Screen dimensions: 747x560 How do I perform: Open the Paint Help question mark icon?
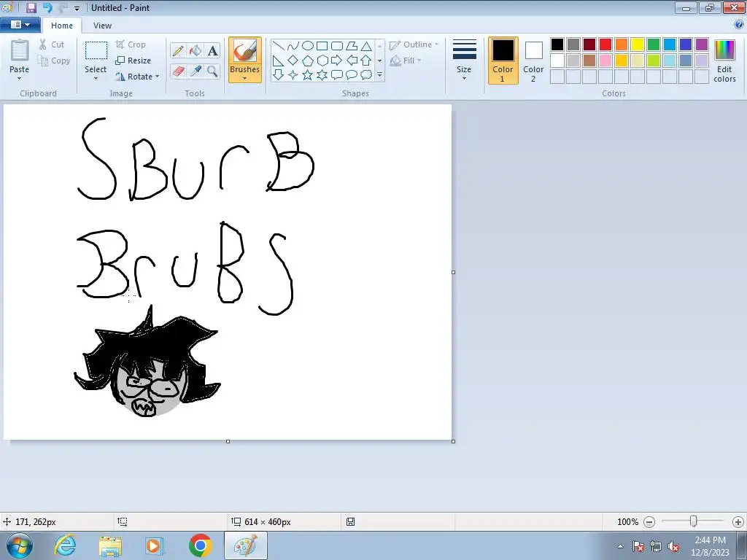739,25
